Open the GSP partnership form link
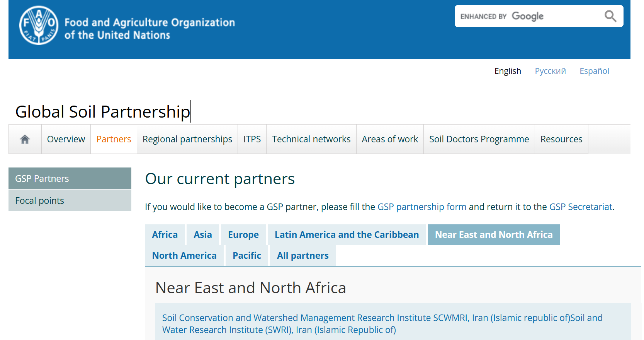The height and width of the screenshot is (340, 644). click(421, 207)
